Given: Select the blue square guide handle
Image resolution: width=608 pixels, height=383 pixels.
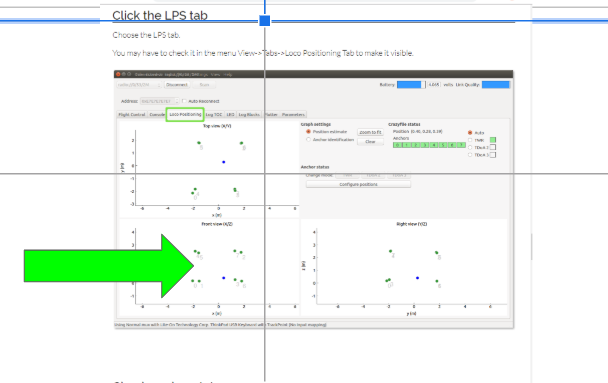Looking at the screenshot, I should (x=264, y=21).
